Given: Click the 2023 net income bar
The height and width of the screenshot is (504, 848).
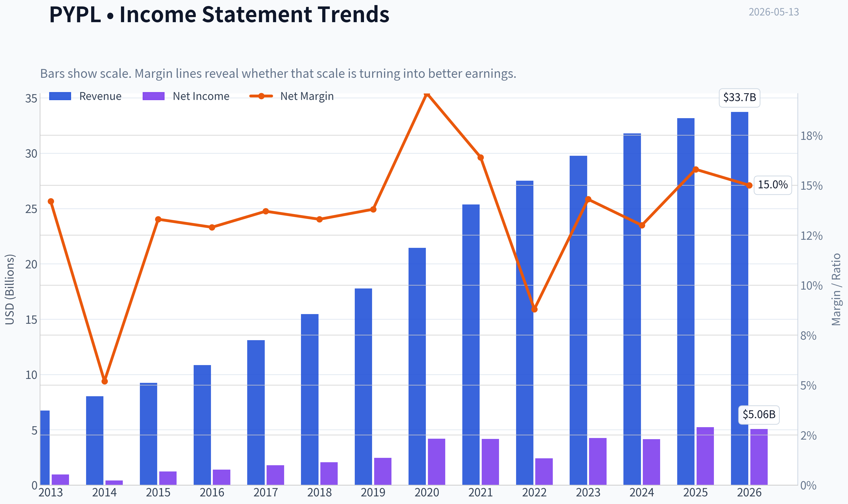Looking at the screenshot, I should click(598, 461).
